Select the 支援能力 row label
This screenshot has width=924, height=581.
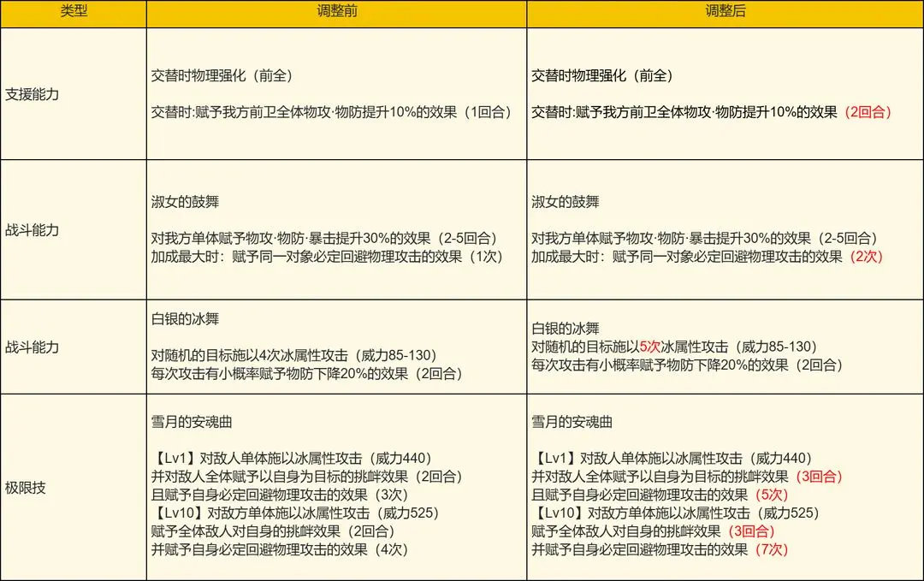coord(32,94)
